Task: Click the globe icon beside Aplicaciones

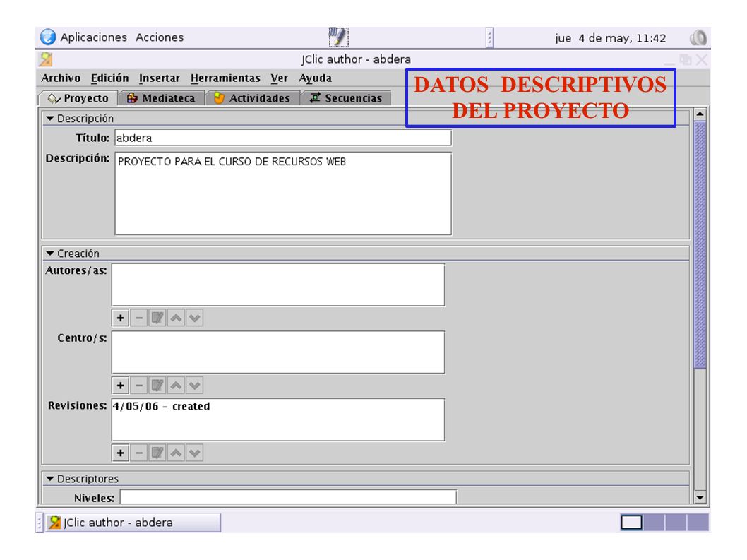Action: coord(48,37)
